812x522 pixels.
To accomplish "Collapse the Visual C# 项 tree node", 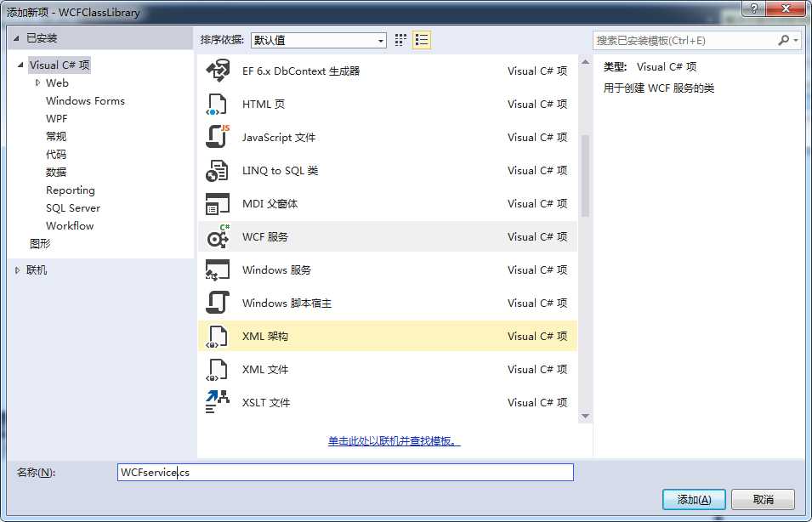I will pos(20,65).
